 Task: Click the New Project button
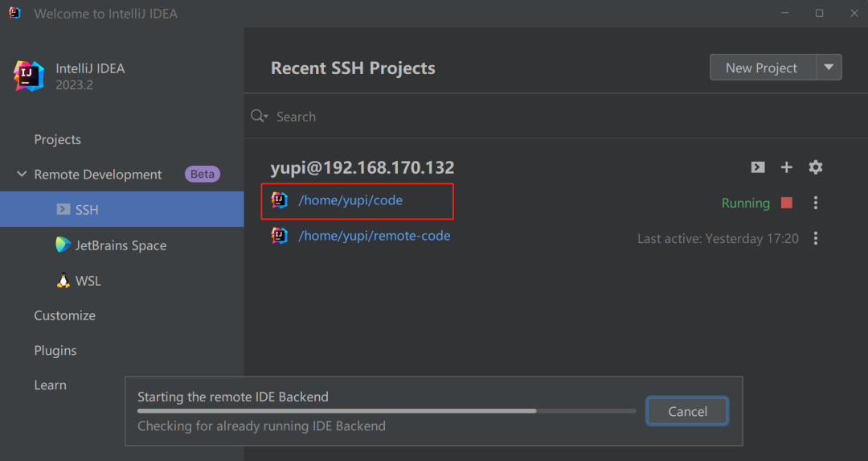coord(764,68)
